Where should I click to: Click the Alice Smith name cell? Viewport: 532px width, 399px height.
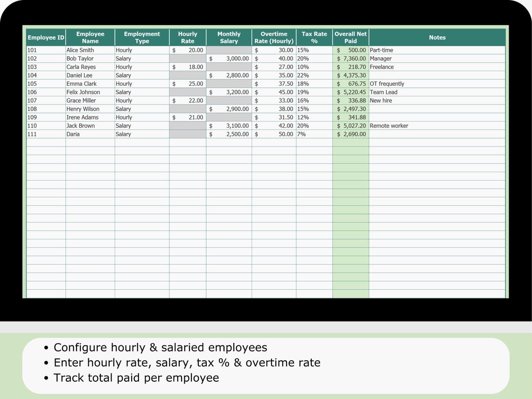(x=90, y=50)
